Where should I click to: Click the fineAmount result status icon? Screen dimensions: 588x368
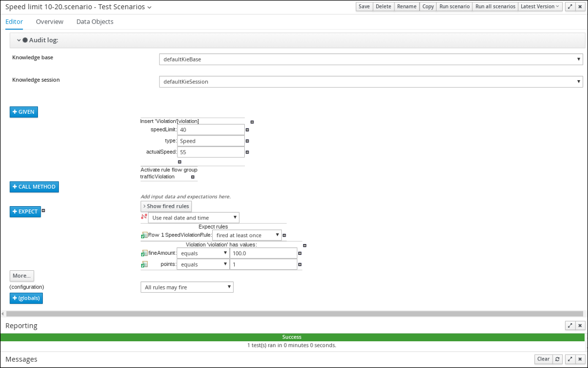pyautogui.click(x=144, y=253)
